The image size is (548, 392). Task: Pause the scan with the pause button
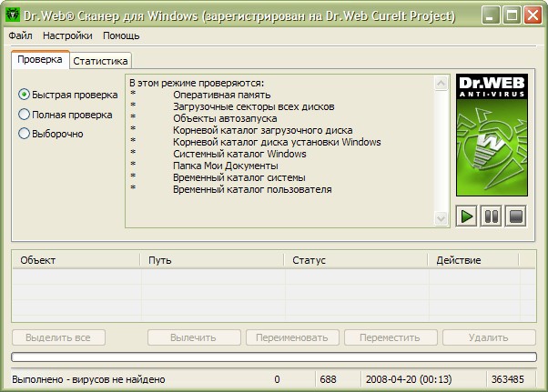click(x=491, y=216)
